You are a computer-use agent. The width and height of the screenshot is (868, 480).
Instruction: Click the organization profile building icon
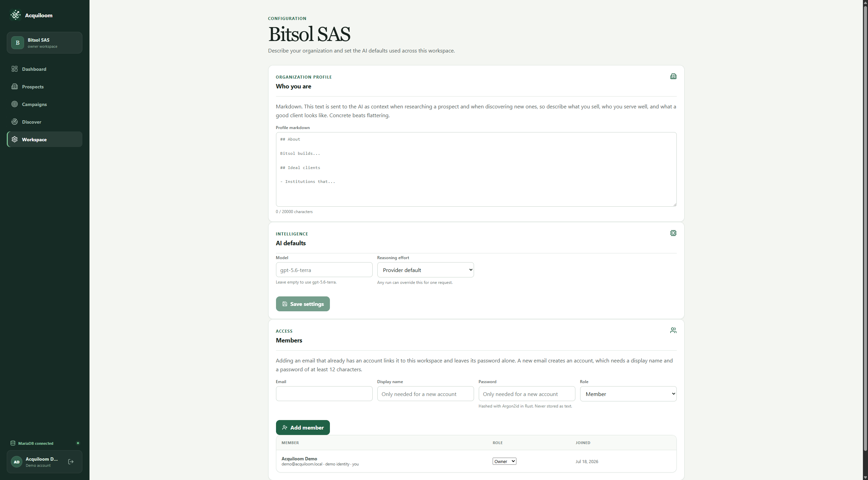(673, 76)
